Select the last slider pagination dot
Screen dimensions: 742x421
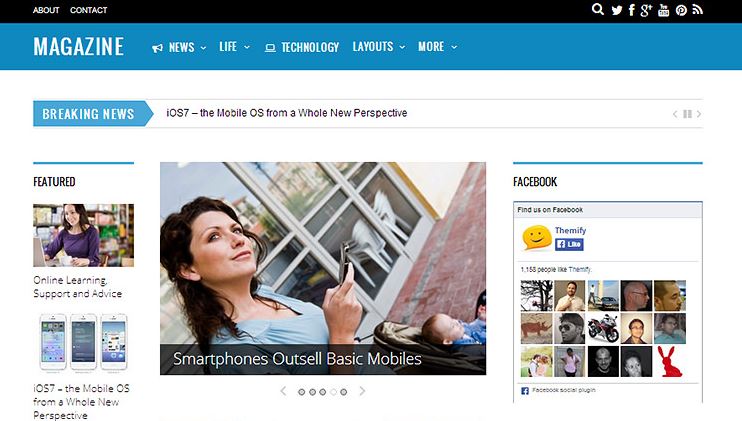click(344, 392)
